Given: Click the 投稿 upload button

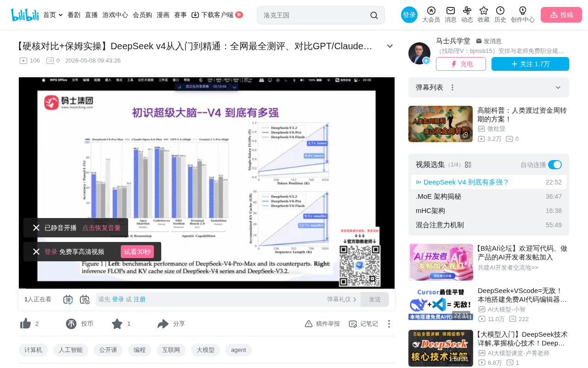Looking at the screenshot, I should tap(561, 15).
